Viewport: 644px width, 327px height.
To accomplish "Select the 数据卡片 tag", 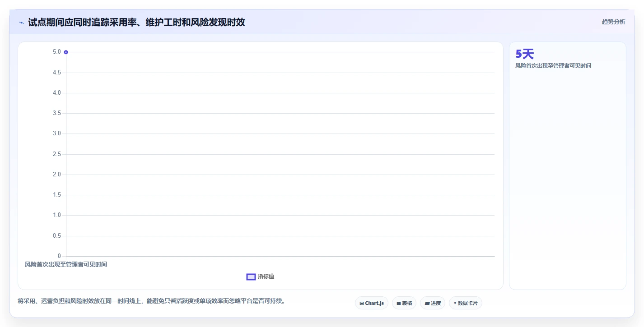I will tap(465, 303).
